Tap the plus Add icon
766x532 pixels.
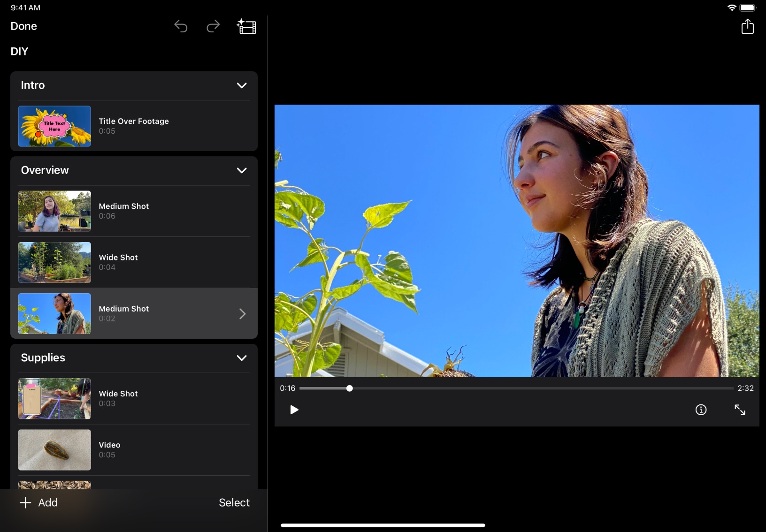[x=25, y=503]
